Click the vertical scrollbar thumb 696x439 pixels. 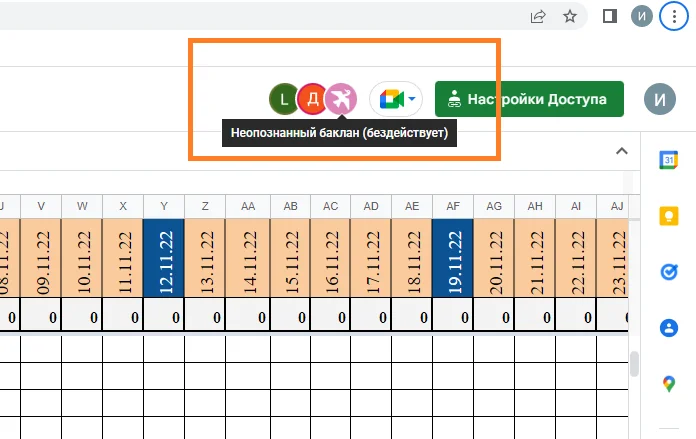[634, 363]
